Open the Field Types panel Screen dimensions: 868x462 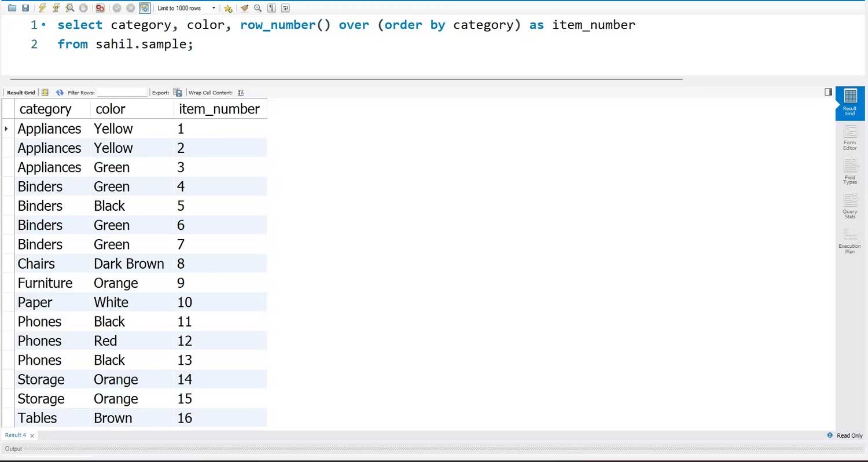coord(849,172)
